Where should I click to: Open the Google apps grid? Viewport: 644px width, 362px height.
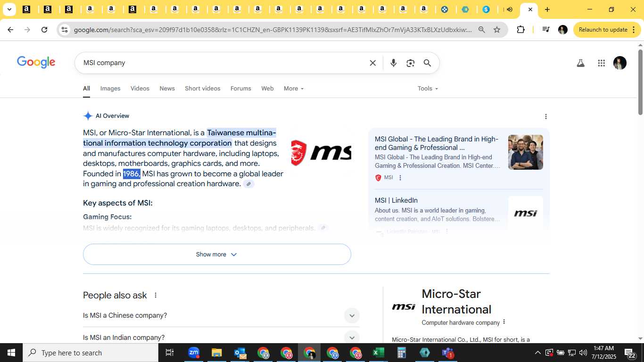601,63
